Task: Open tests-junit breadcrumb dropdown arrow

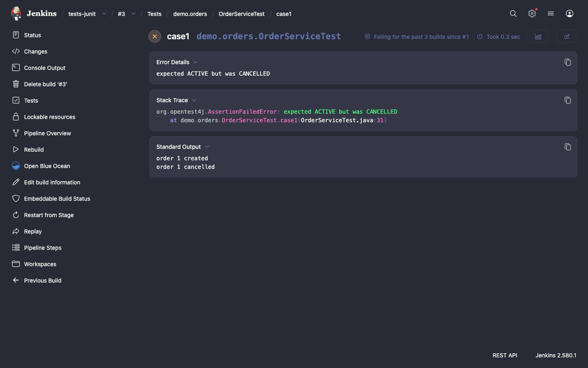Action: pos(104,13)
